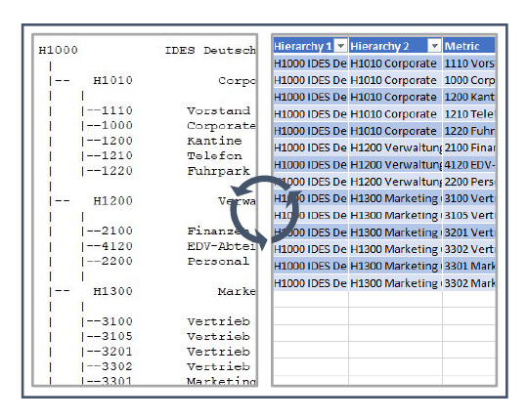Click the 1000 Corp metric cell
528x420 pixels.
pyautogui.click(x=469, y=80)
